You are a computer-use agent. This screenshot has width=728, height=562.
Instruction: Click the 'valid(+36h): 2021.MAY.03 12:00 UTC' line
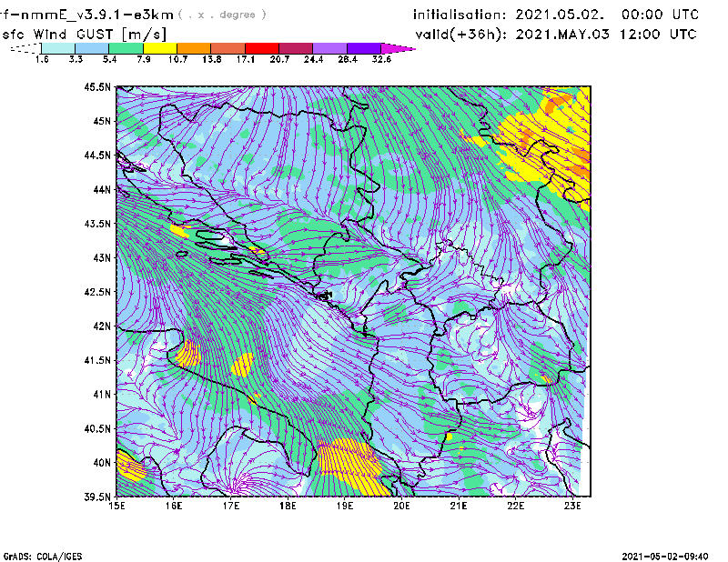coord(556,35)
